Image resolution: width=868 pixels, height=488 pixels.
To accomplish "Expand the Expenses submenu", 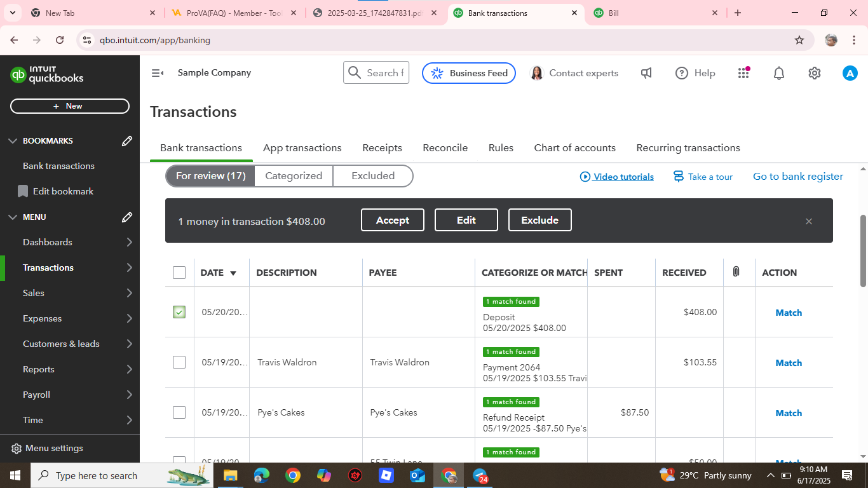I will [x=130, y=318].
